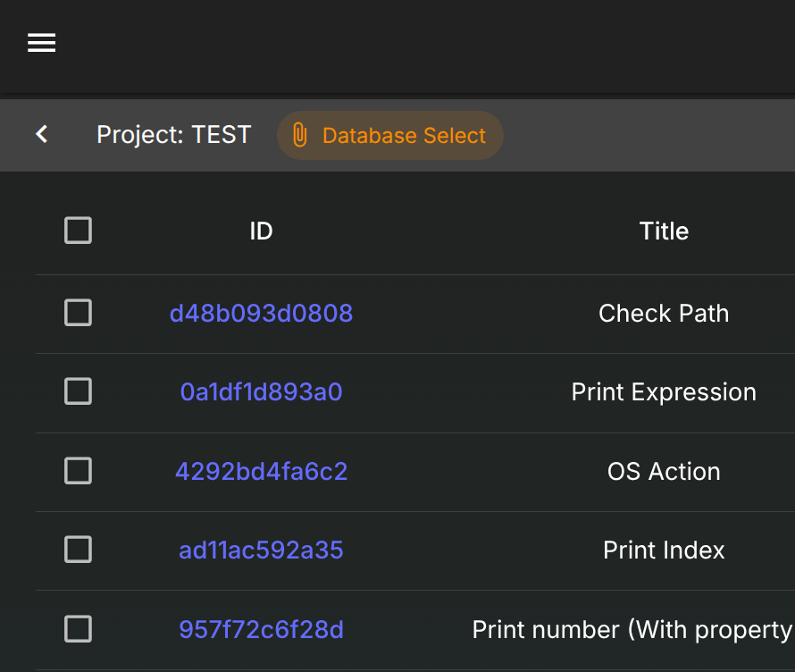The image size is (795, 672).
Task: Click the Title column header
Action: pos(664,231)
